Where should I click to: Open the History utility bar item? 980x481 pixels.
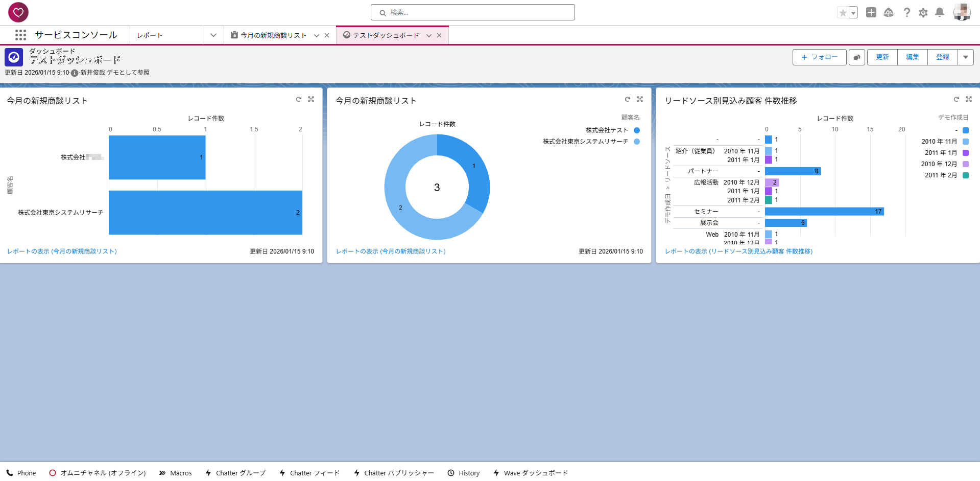click(464, 473)
